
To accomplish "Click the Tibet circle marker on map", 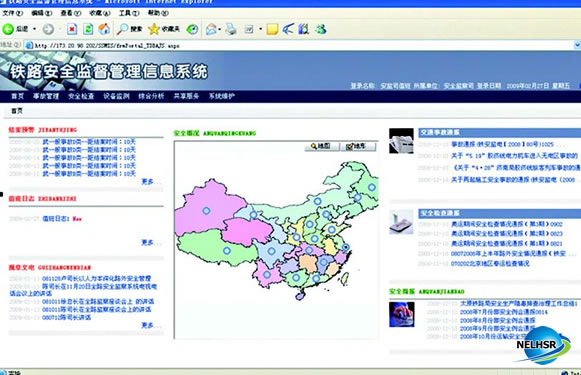I will [x=227, y=251].
